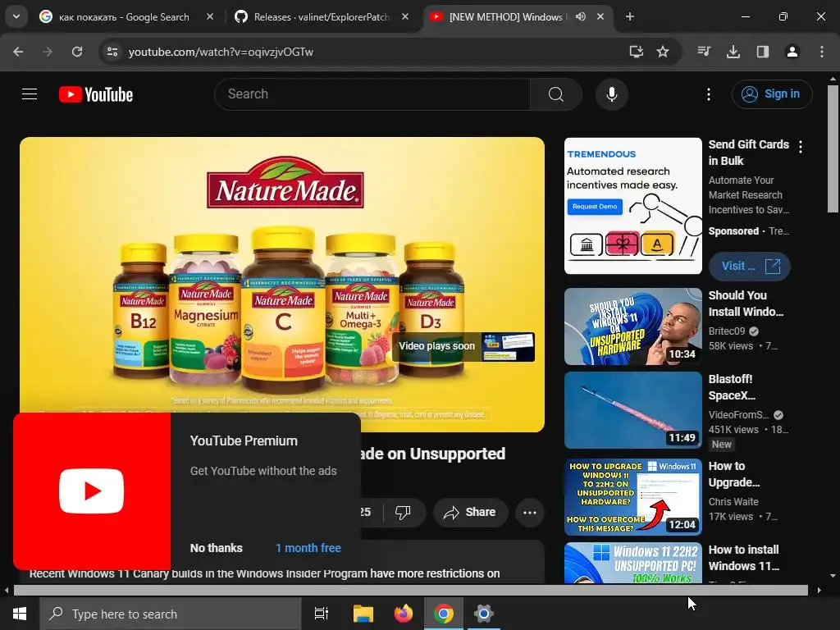Open options menu for Send Gift Cards ad

click(801, 147)
